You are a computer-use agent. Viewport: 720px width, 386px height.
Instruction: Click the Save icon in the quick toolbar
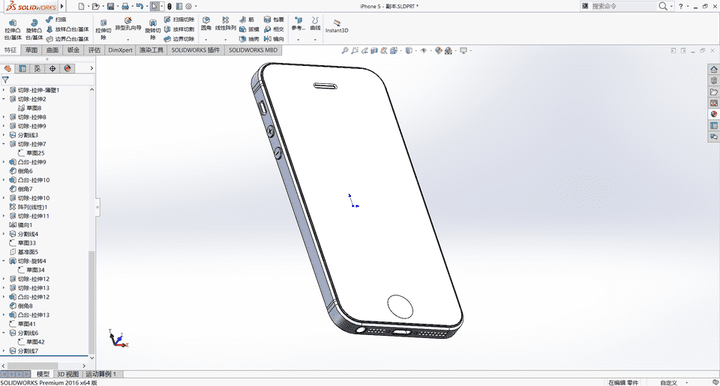click(110, 6)
